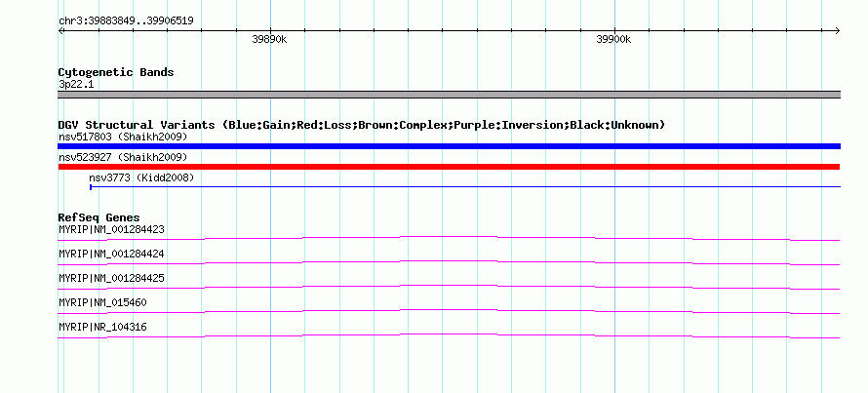Open the MYRIP|NM_015460 gene label
The width and height of the screenshot is (868, 393).
point(102,302)
